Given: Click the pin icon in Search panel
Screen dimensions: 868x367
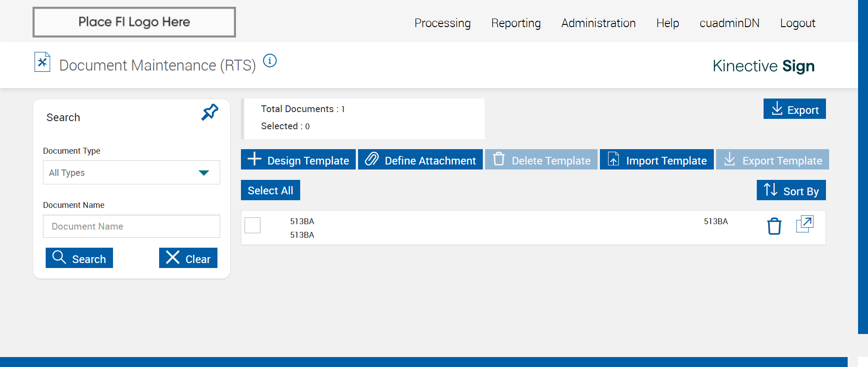Looking at the screenshot, I should click(210, 112).
